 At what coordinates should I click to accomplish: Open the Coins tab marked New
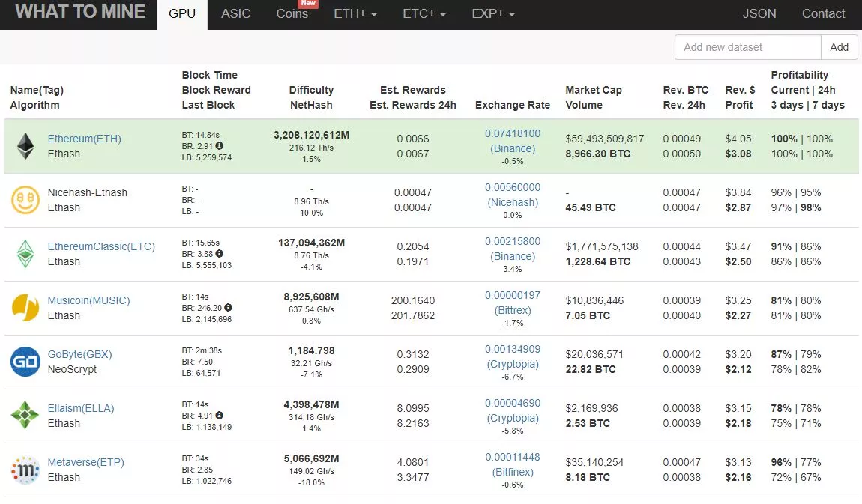292,14
